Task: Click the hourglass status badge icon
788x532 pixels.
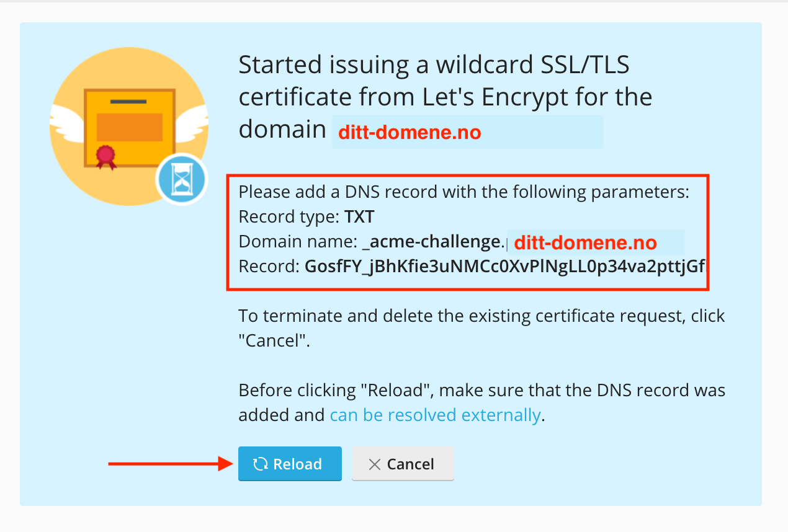Action: (181, 180)
